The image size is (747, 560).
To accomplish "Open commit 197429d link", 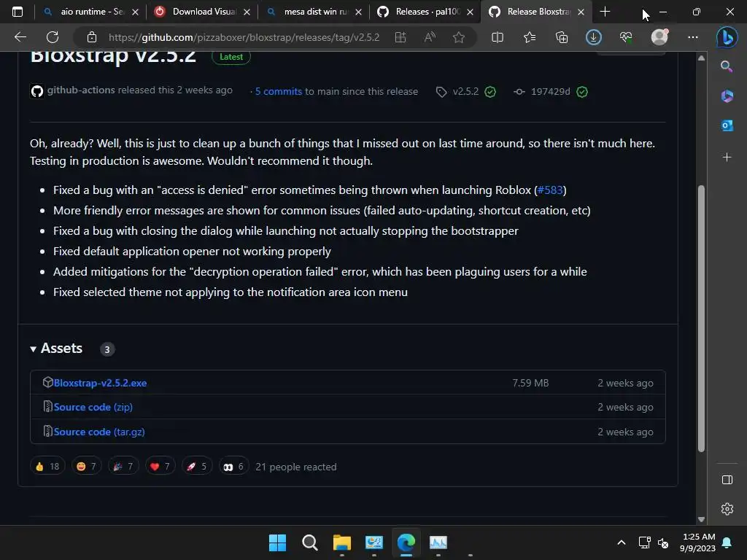I will (x=550, y=91).
